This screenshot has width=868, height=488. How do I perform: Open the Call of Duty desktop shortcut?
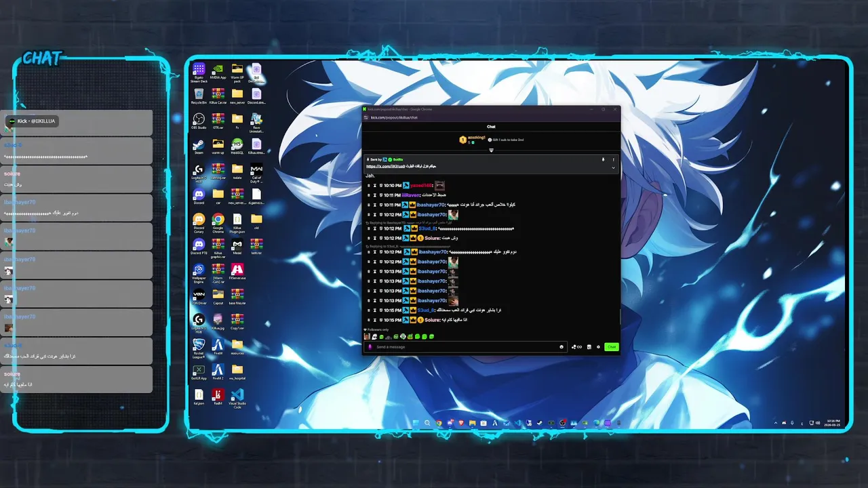point(256,174)
